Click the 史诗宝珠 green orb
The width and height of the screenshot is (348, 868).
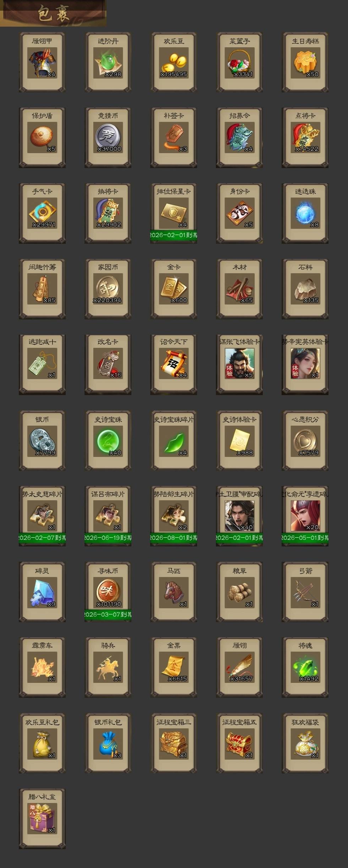coord(108,441)
